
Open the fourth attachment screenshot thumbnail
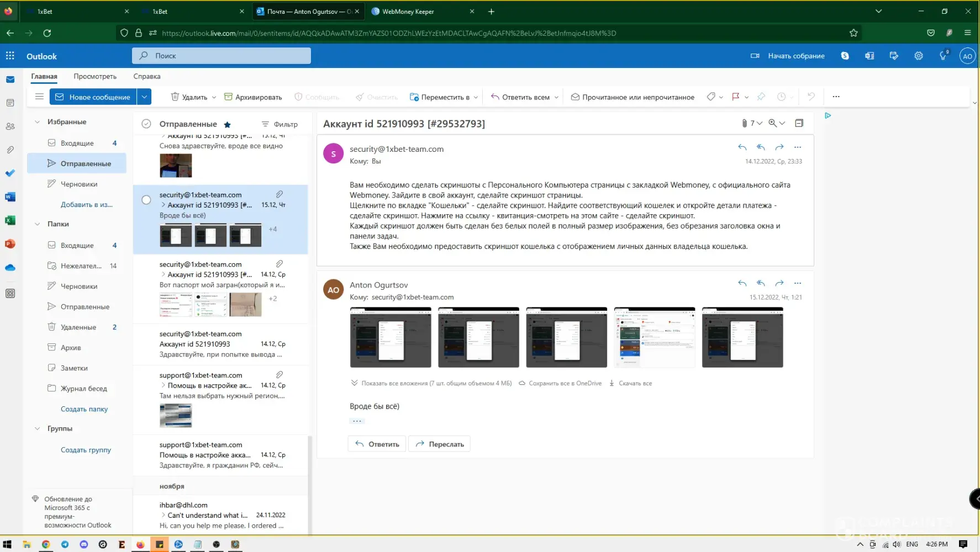click(654, 337)
